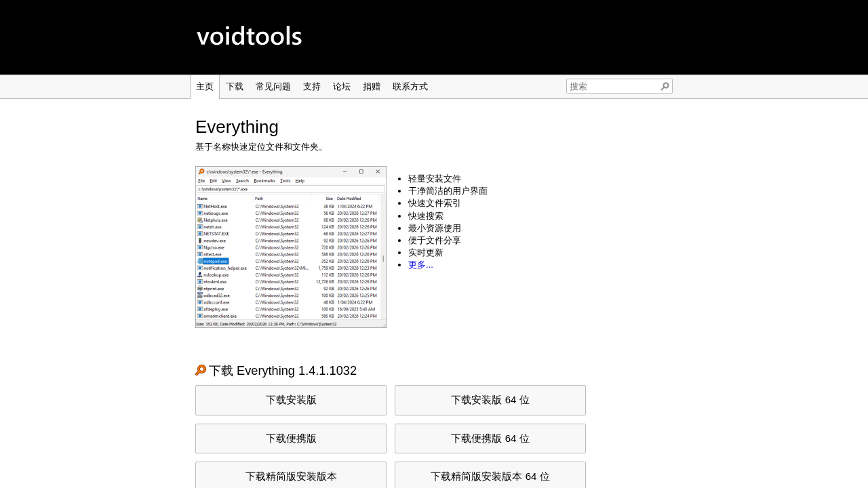Click the 下载 Everything 1.4.1.1032 heading
Viewport: 868px width, 488px height.
tap(283, 371)
